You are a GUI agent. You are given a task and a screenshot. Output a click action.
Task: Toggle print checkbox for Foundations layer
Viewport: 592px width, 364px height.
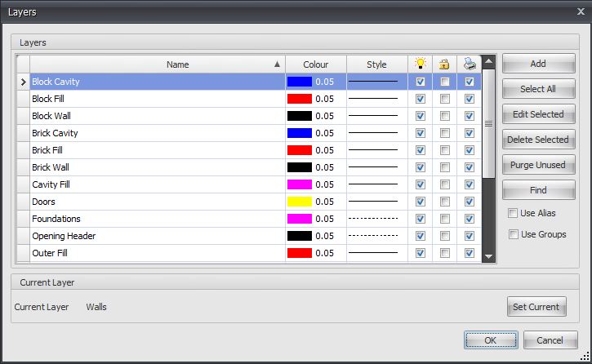pos(470,219)
